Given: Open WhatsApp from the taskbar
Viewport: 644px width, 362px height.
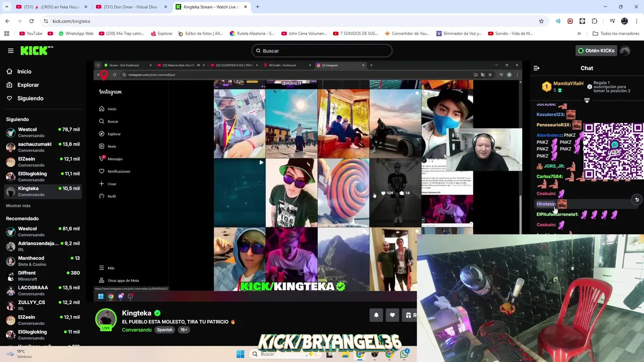Looking at the screenshot, I should tap(405, 354).
